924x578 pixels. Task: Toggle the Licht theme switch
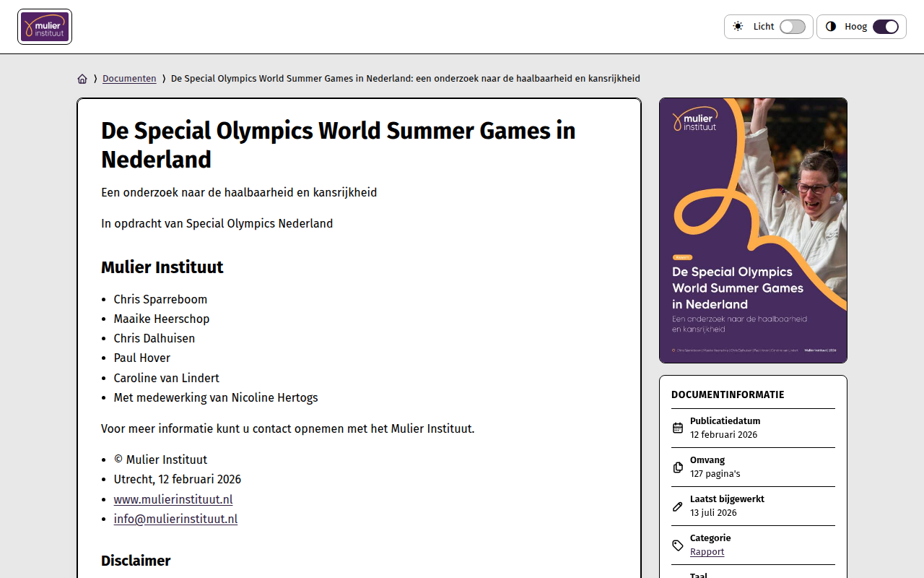[793, 27]
